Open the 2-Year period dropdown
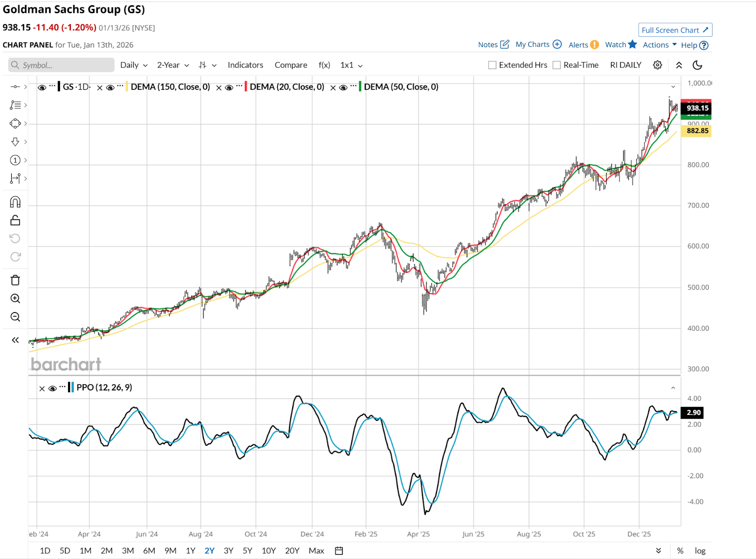 tap(173, 65)
